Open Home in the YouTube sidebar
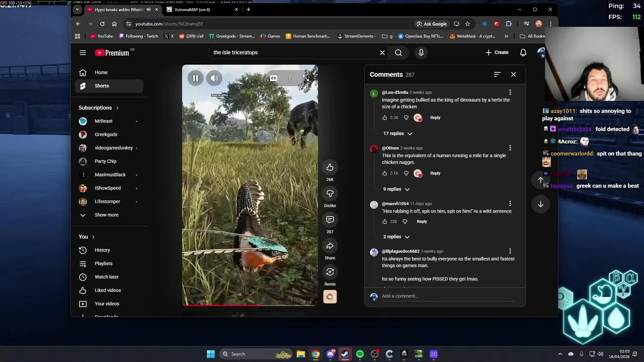This screenshot has width=644, height=362. (109, 72)
